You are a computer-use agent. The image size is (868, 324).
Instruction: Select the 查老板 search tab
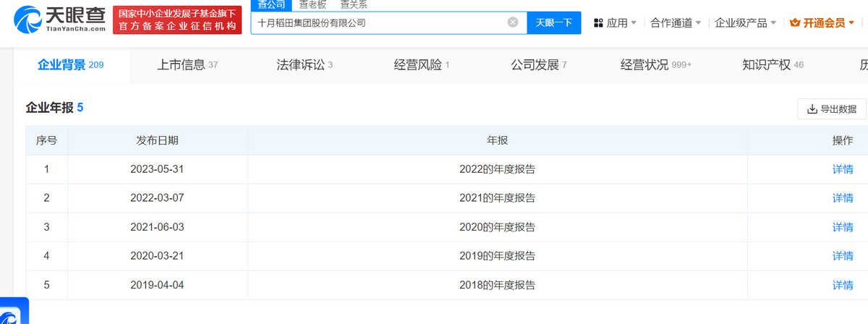[313, 4]
